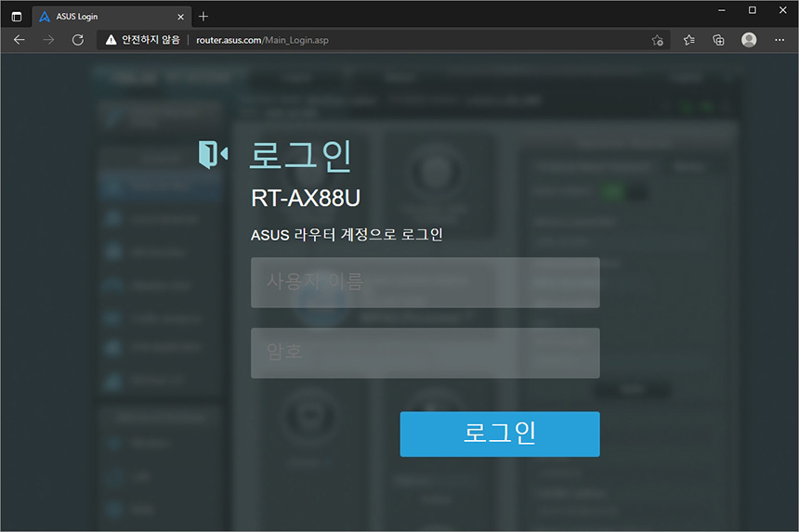Add this page to favorites

[658, 40]
